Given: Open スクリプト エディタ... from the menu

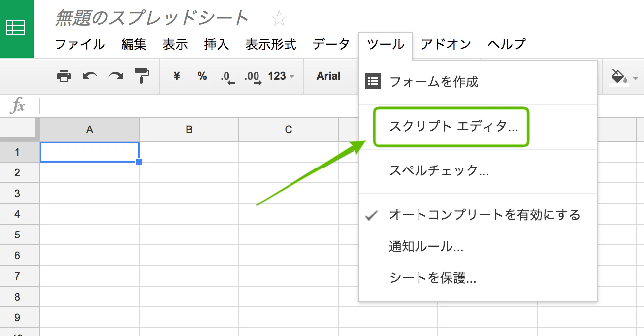Looking at the screenshot, I should 478,127.
